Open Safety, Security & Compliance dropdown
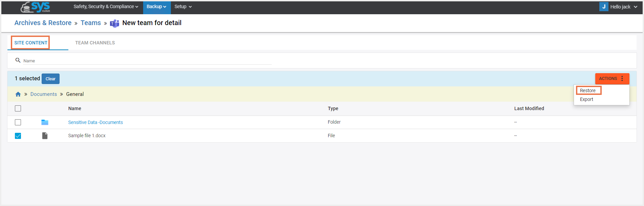 point(106,7)
